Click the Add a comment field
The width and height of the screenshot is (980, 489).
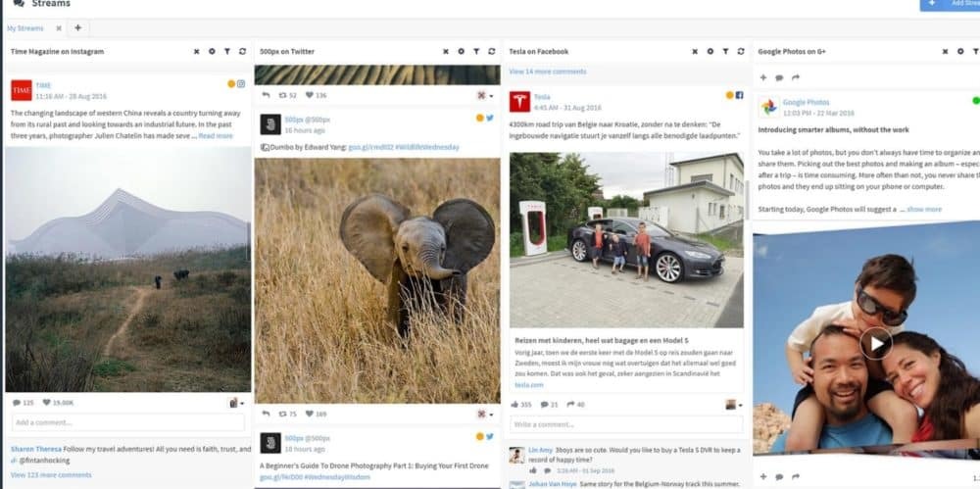click(x=127, y=422)
